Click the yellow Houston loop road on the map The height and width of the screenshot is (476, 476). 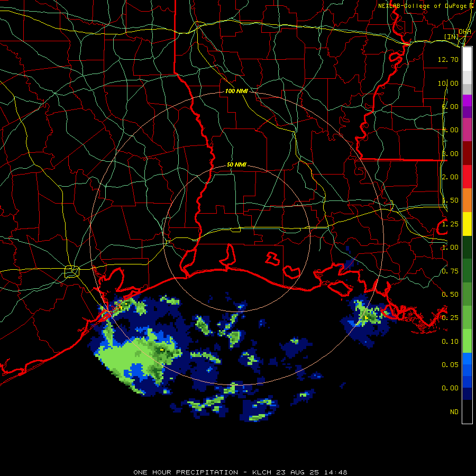(72, 272)
